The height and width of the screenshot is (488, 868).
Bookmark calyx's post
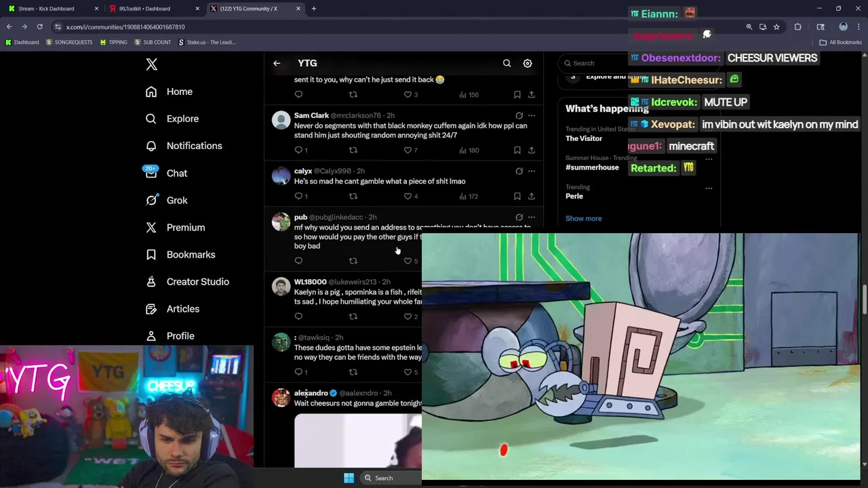pos(517,196)
